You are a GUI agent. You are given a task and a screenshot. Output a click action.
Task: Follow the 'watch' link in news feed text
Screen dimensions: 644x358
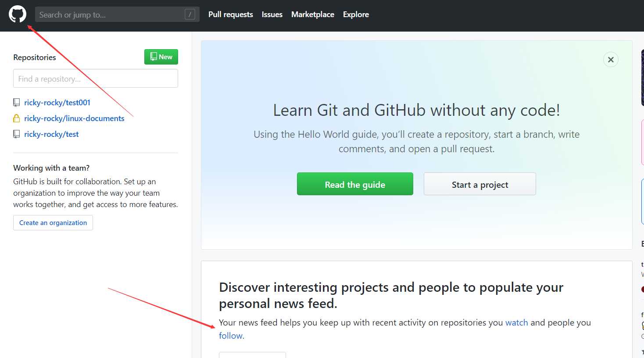click(x=517, y=322)
